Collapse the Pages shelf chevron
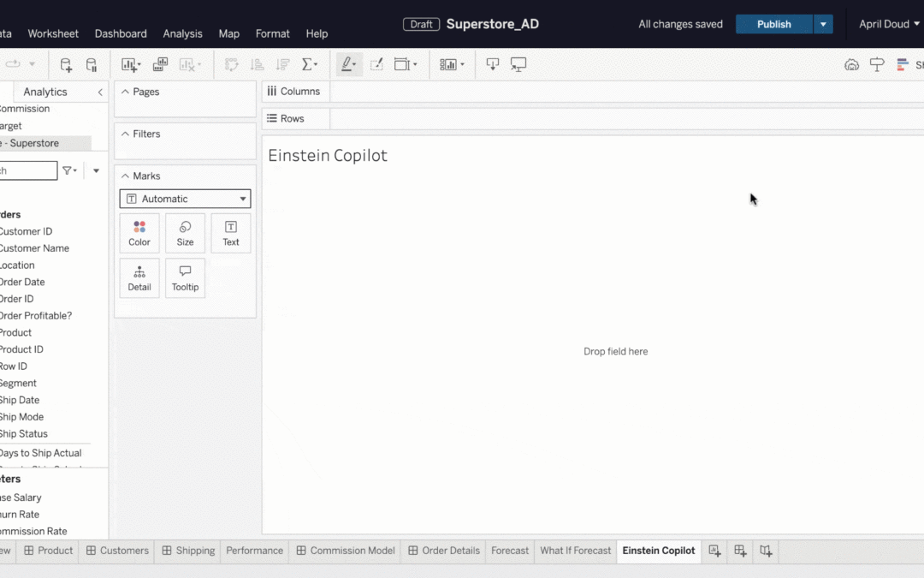This screenshot has width=924, height=578. tap(125, 92)
